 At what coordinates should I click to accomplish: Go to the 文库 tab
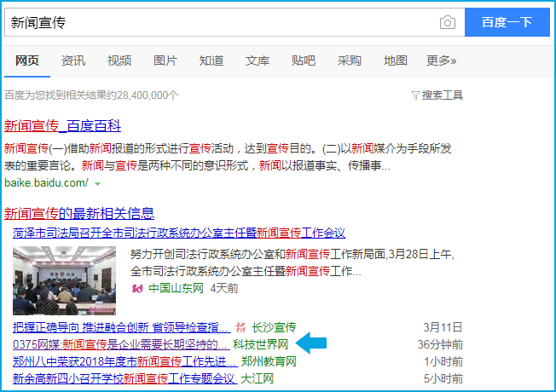point(258,61)
